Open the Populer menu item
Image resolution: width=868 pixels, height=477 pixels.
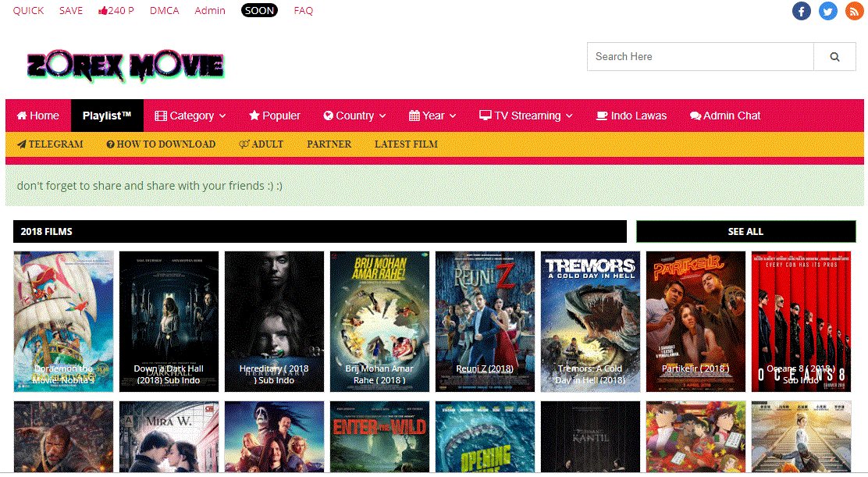pos(275,116)
